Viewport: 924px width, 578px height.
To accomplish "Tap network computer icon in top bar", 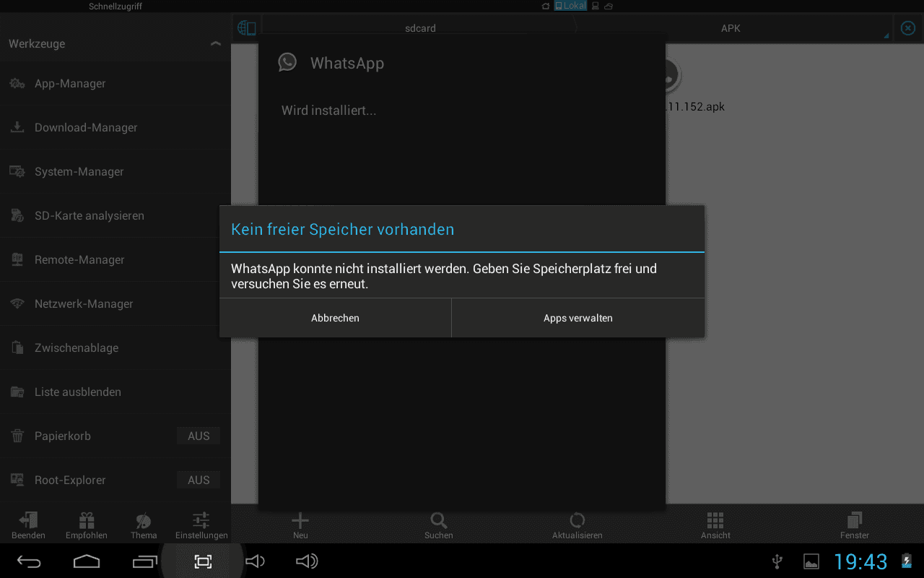I will click(x=596, y=7).
